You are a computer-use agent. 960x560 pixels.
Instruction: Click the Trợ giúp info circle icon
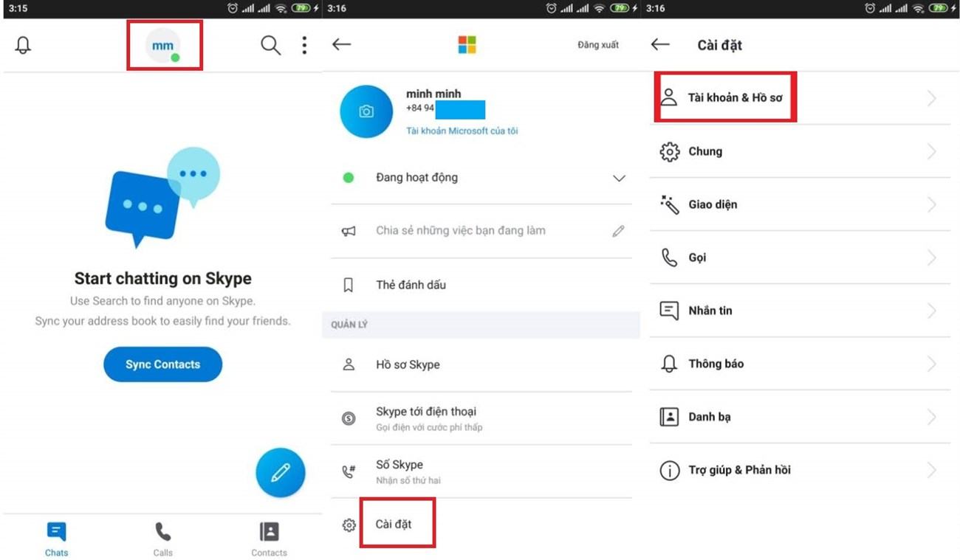pos(669,470)
